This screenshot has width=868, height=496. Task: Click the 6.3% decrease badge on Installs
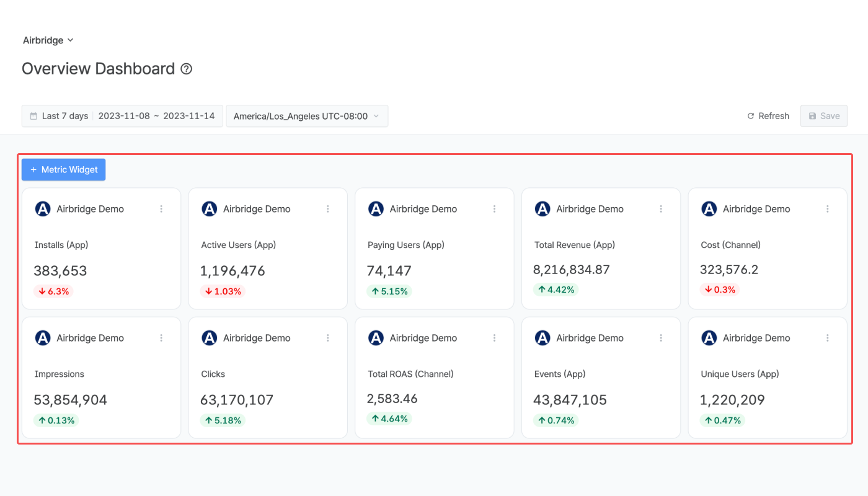pyautogui.click(x=53, y=291)
